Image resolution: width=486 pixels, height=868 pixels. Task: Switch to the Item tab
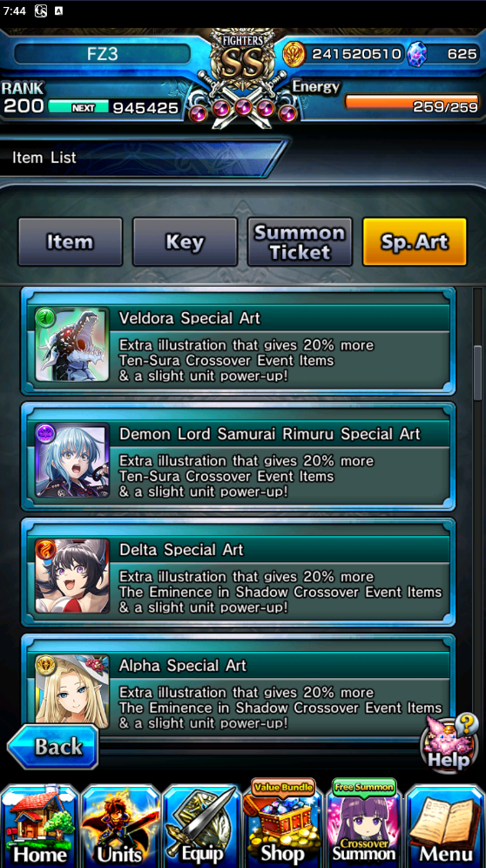click(71, 242)
